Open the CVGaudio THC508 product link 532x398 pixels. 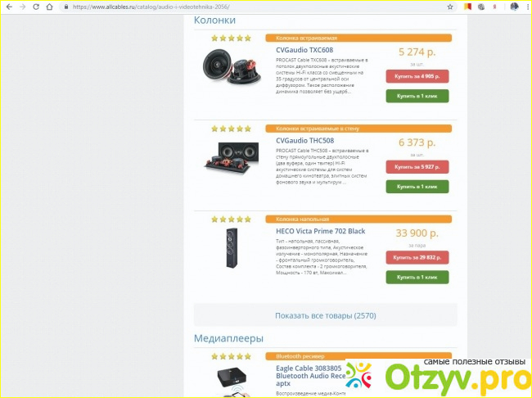pyautogui.click(x=304, y=141)
